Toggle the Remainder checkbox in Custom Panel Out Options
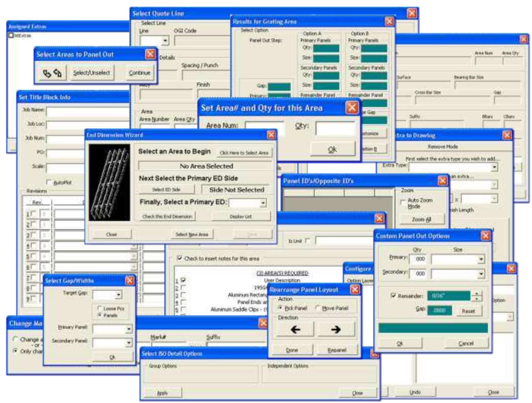 pos(393,296)
